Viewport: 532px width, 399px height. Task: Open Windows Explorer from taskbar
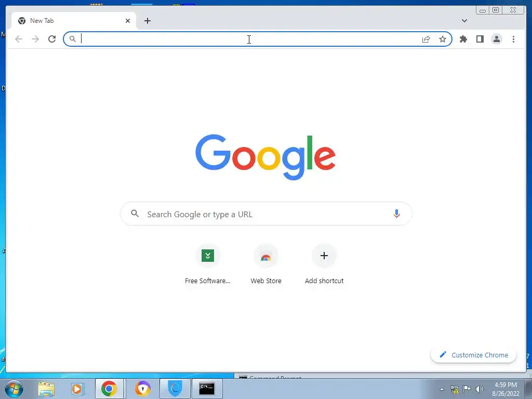tap(46, 389)
